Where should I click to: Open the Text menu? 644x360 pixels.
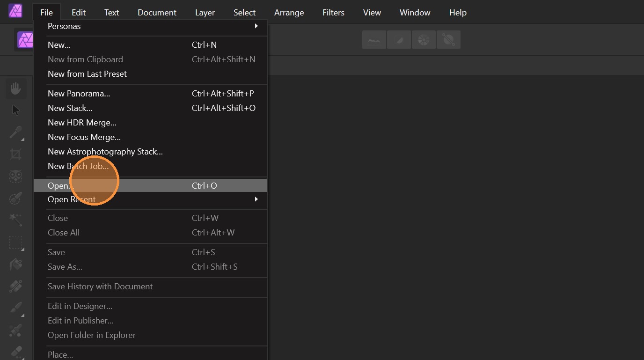coord(111,13)
